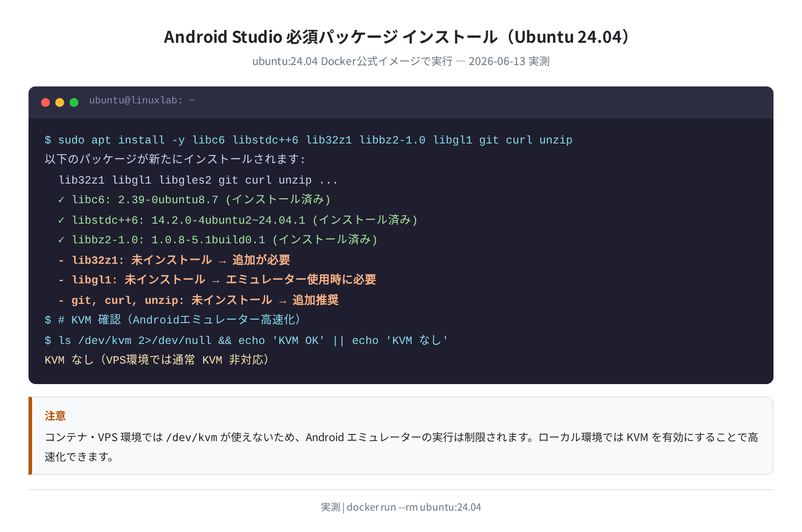
Task: Click the red close dot in terminal header
Action: (x=45, y=102)
